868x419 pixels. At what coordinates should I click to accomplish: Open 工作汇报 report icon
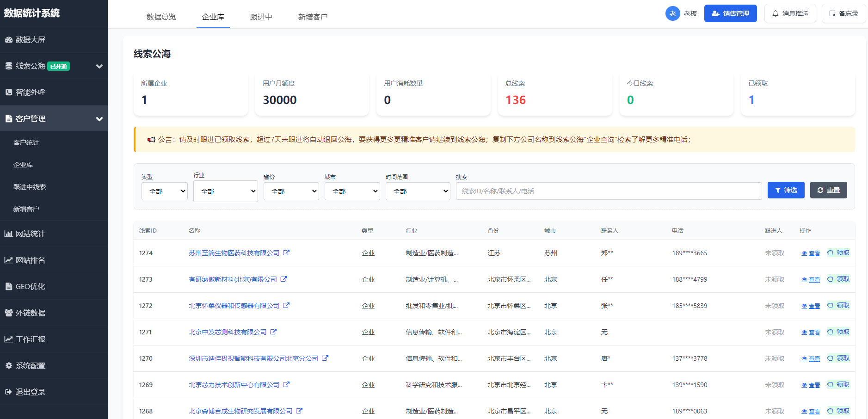tap(8, 339)
